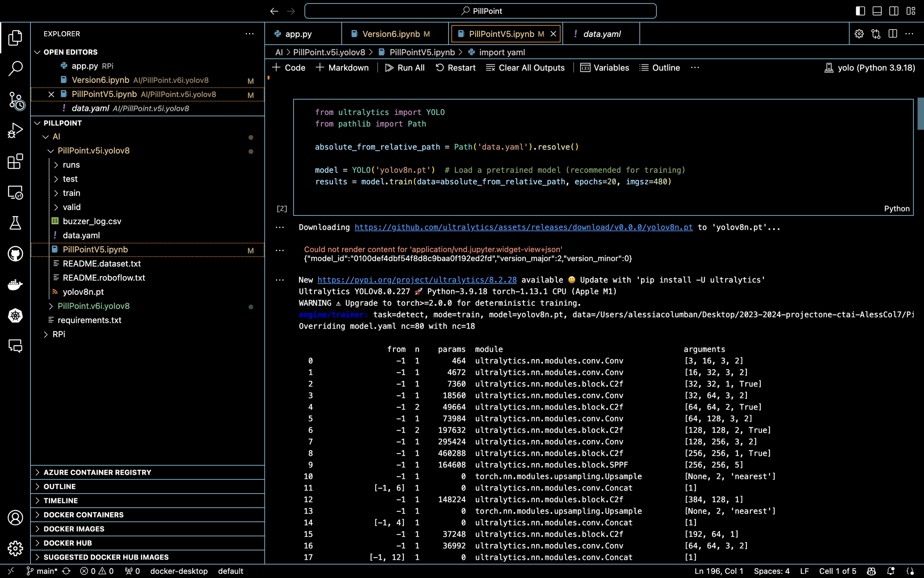Open the Source Control view
This screenshot has height=578, width=924.
pos(15,100)
